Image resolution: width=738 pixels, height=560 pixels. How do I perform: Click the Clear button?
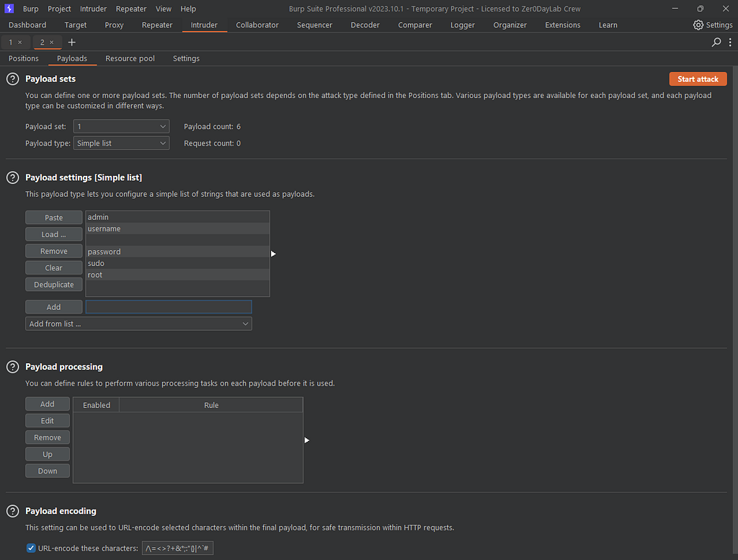(53, 268)
